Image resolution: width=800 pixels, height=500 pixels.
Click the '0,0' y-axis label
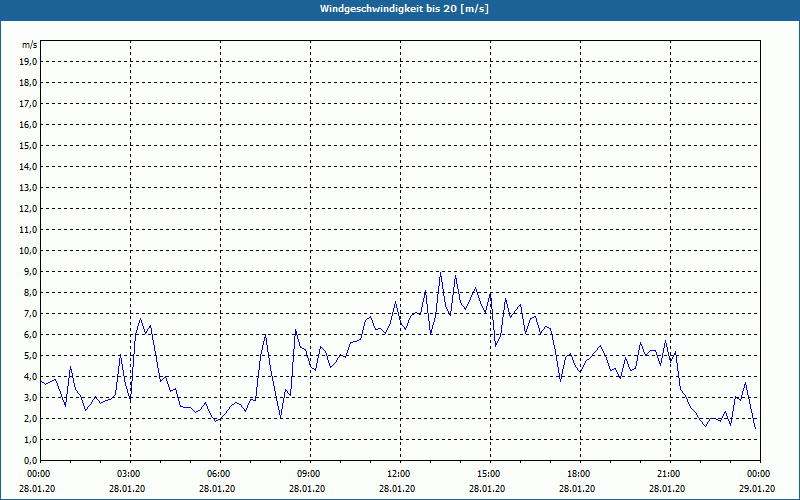click(31, 460)
